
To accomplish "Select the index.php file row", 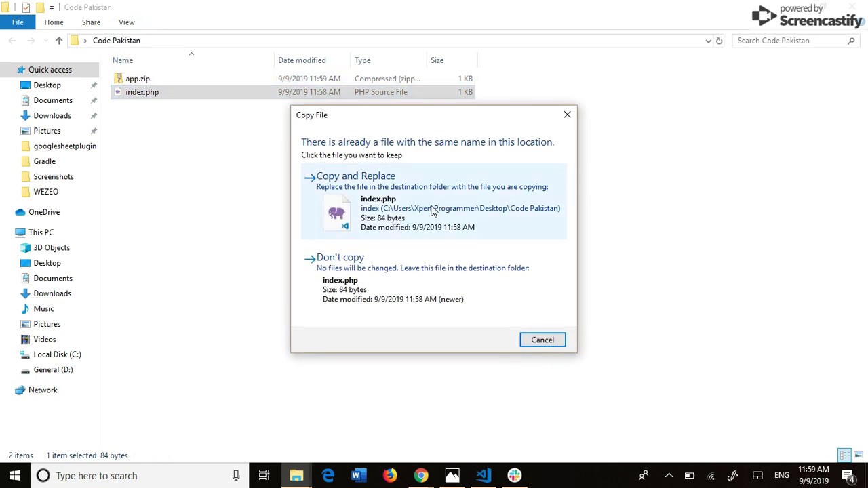I will coord(292,92).
